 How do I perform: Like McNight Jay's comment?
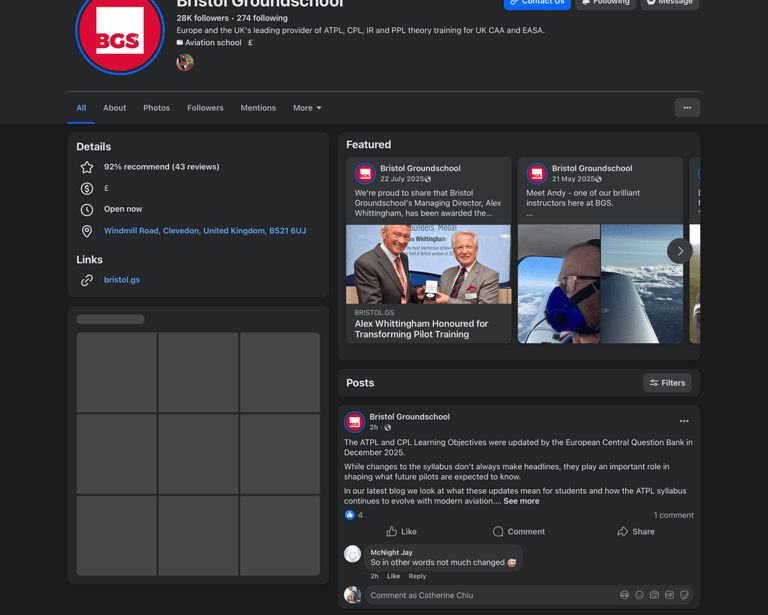point(393,576)
